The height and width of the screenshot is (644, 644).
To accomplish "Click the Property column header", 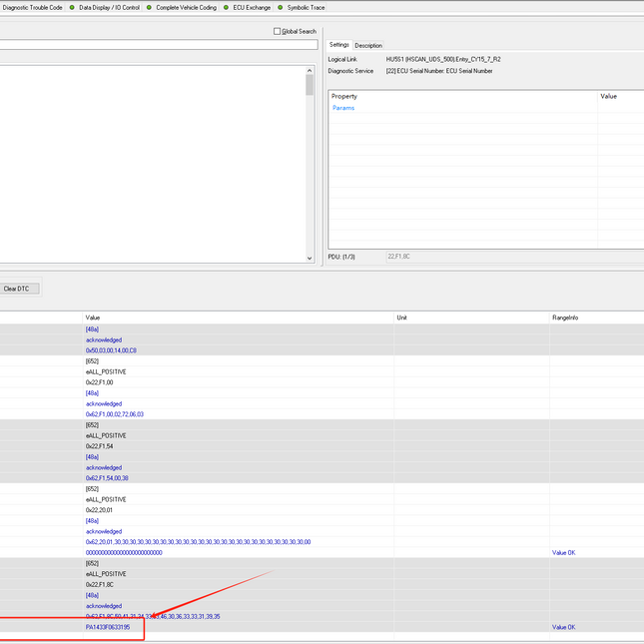I will (344, 96).
